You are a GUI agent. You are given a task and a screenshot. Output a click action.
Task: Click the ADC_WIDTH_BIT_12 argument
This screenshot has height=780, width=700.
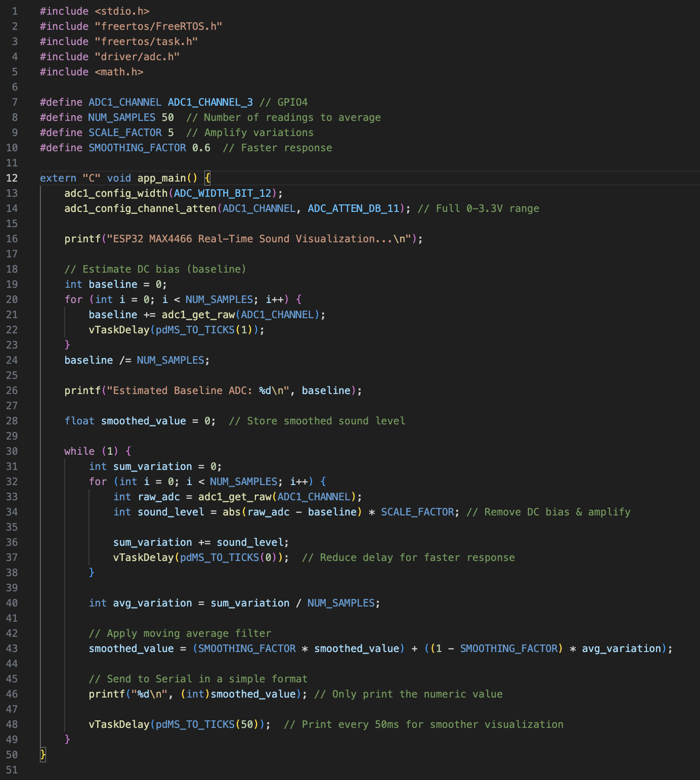coord(223,193)
